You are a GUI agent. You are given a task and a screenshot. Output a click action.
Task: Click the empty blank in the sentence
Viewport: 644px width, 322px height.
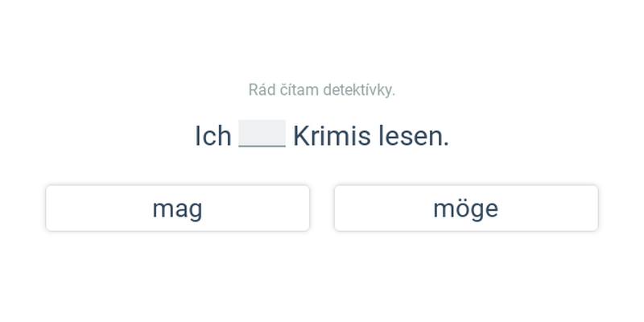click(262, 134)
